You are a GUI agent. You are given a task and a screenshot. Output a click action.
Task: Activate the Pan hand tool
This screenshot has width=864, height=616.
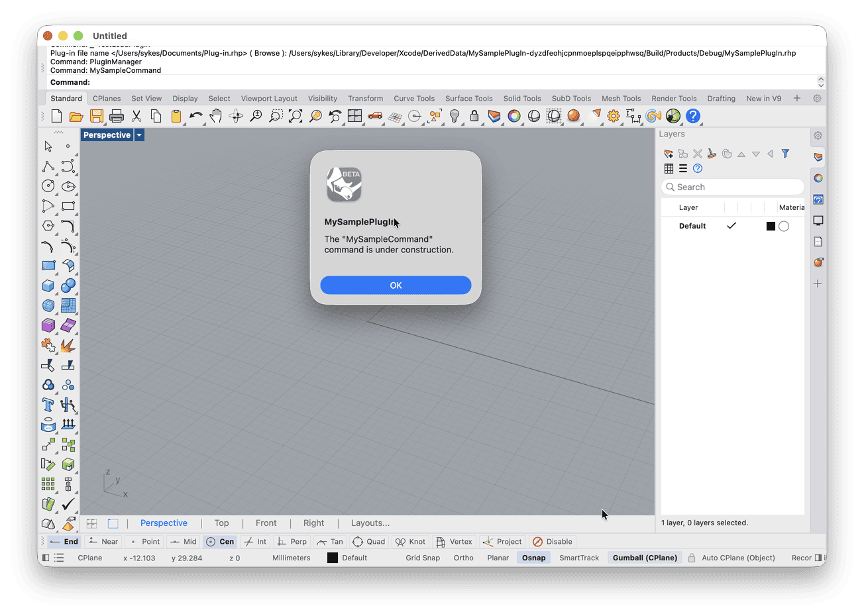click(x=216, y=117)
